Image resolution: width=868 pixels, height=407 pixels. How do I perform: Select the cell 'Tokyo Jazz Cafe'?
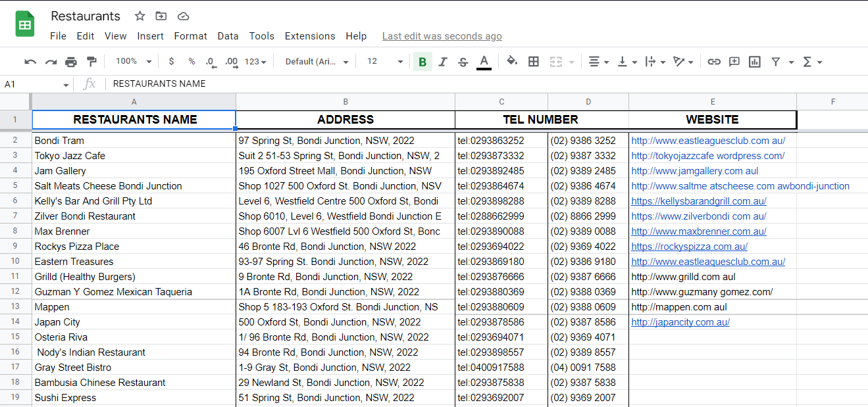[x=134, y=156]
